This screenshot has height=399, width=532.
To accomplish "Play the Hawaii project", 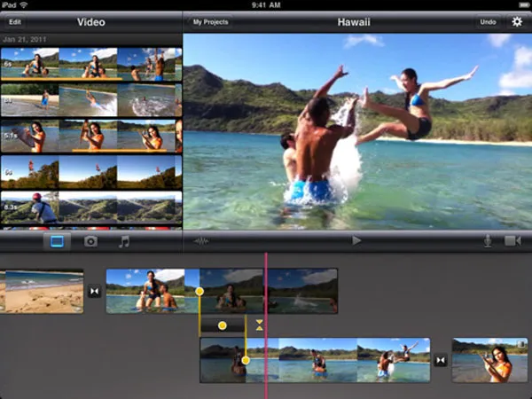I will [356, 240].
